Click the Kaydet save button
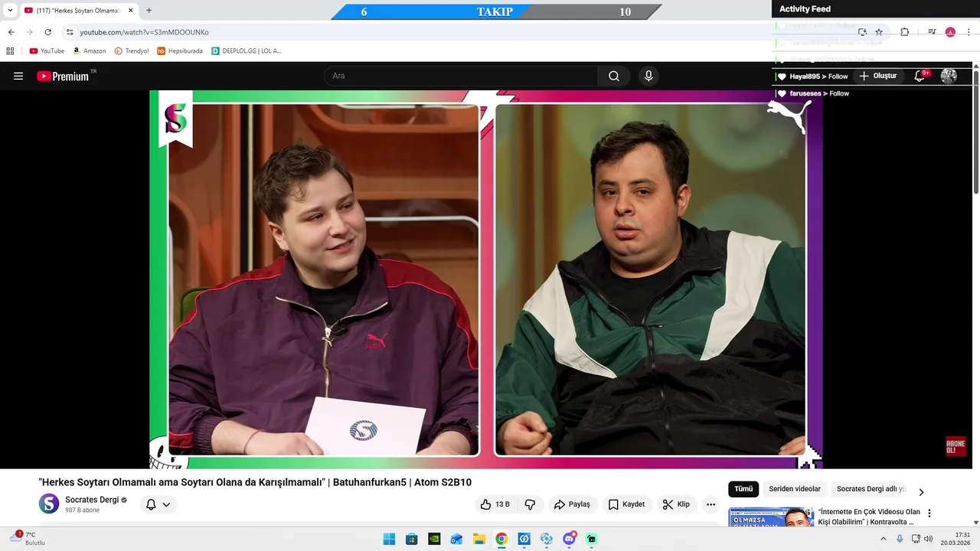 click(626, 504)
